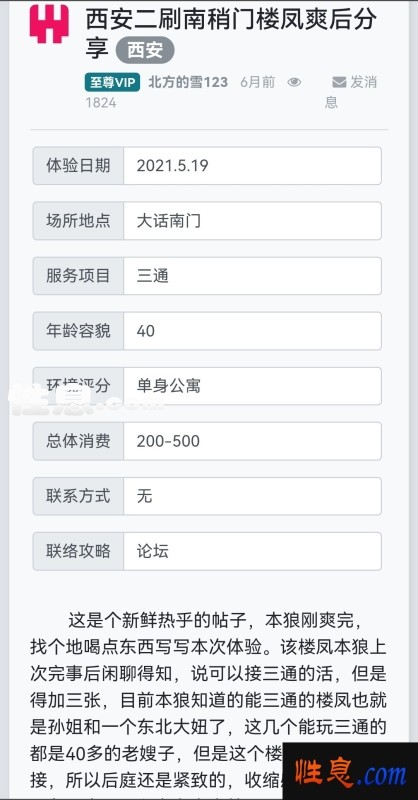This screenshot has height=800, width=418.
Task: Click the 联系方式 field showing 无
Action: point(252,496)
